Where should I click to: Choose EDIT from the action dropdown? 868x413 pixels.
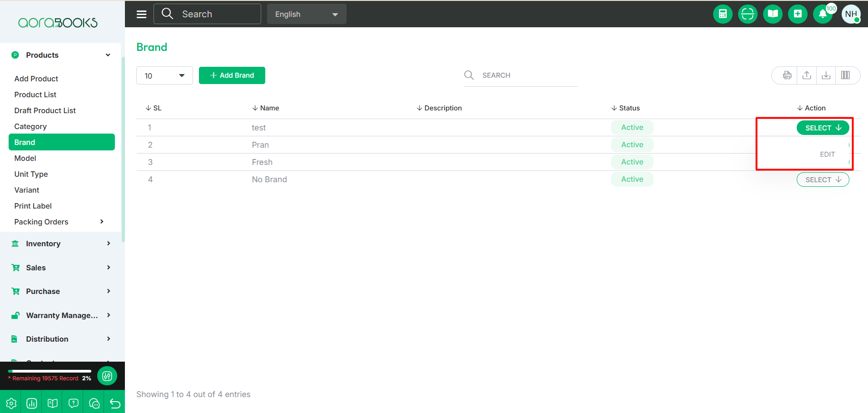coord(827,154)
